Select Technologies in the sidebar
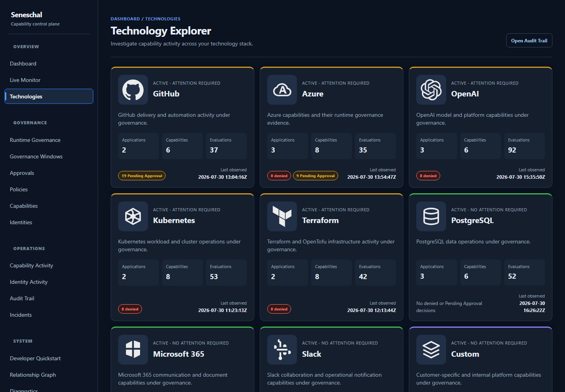Viewport: 565px width, 392px height. pyautogui.click(x=49, y=96)
